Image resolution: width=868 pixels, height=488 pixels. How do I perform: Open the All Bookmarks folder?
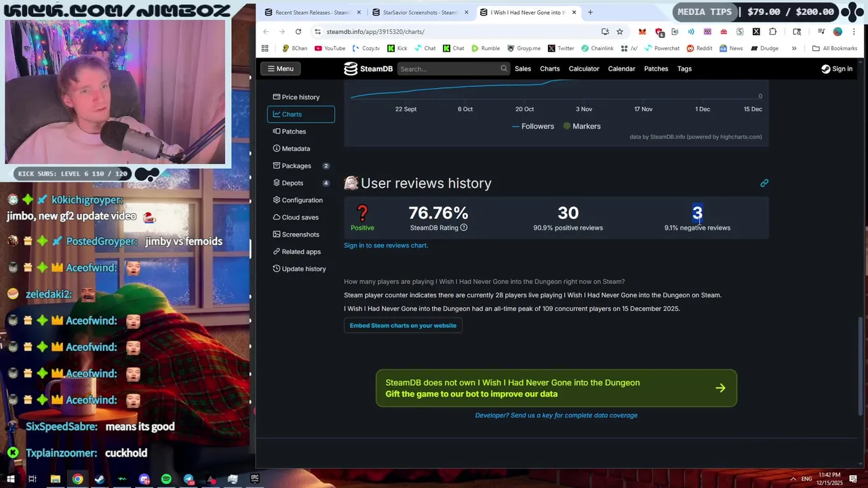click(835, 48)
